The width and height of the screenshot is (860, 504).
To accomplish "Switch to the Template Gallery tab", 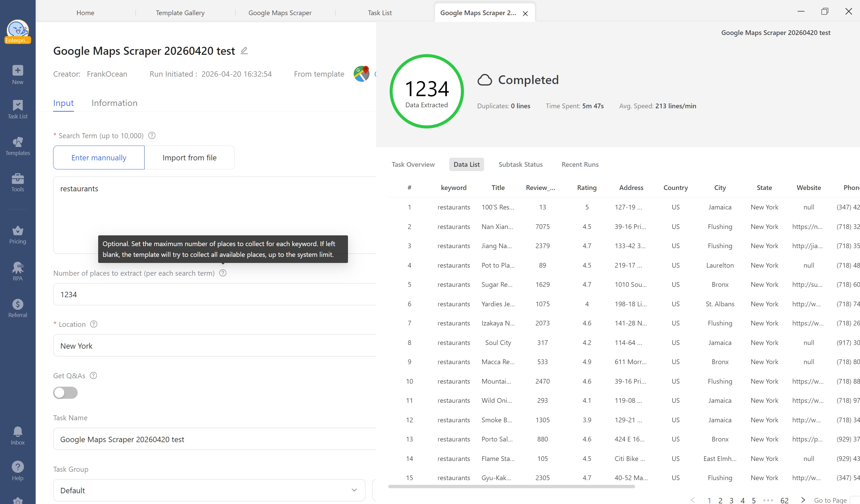I will [x=180, y=13].
